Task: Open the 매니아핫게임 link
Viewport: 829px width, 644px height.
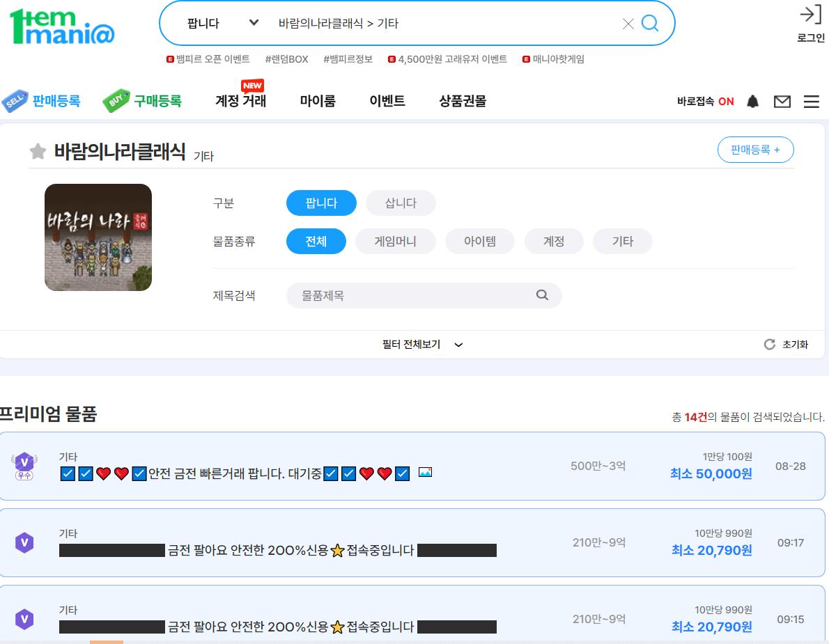Action: [x=553, y=59]
